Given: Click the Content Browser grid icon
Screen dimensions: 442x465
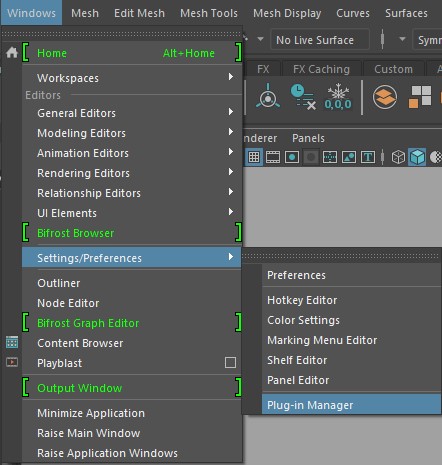Looking at the screenshot, I should click(x=12, y=342).
